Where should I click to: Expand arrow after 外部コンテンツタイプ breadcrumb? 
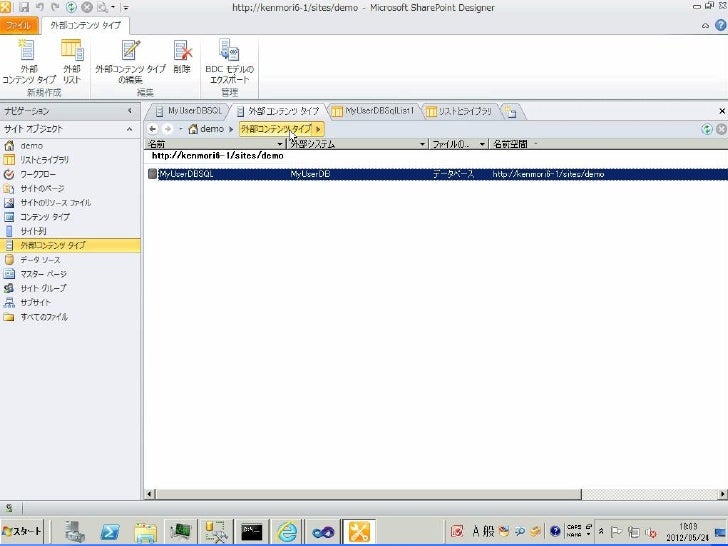coord(318,129)
